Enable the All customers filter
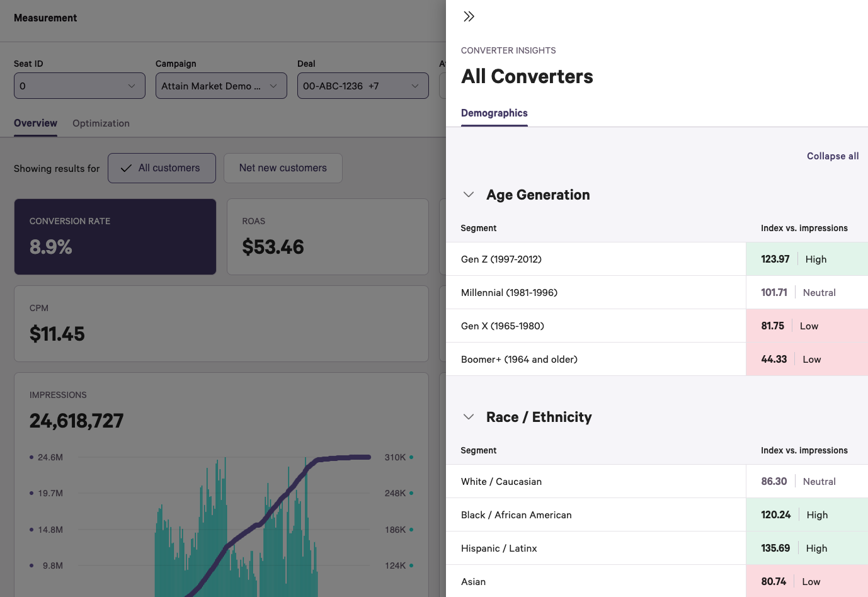 [161, 168]
